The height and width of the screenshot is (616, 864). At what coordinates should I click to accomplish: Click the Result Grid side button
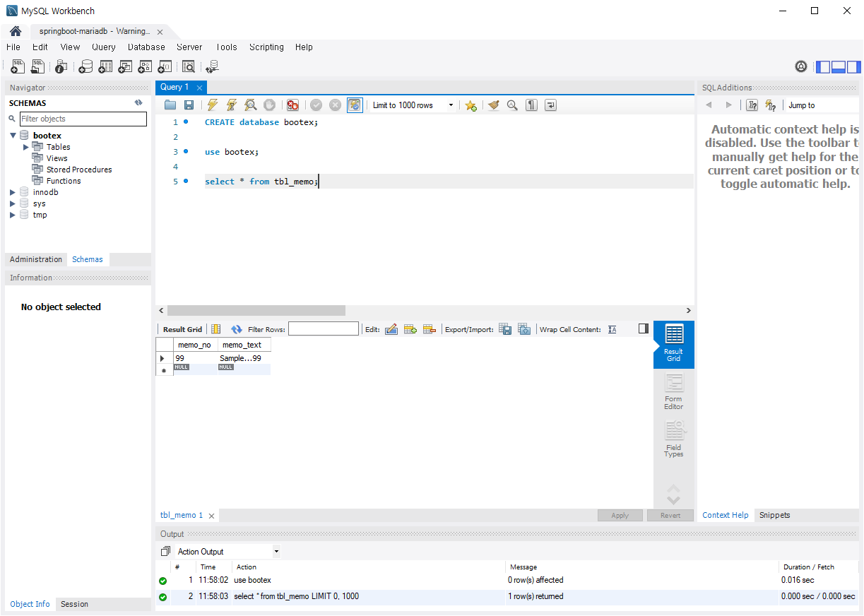tap(673, 345)
